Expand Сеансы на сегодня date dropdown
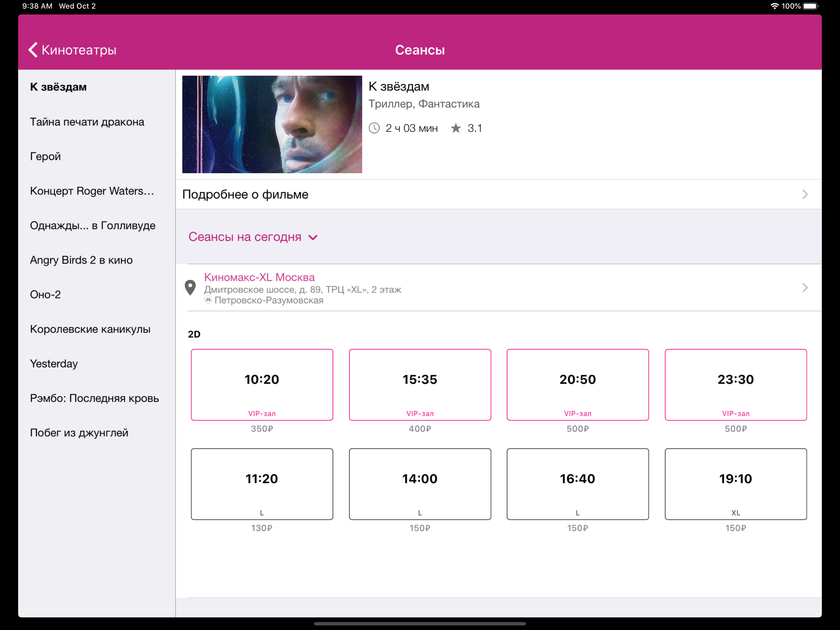 tap(253, 237)
